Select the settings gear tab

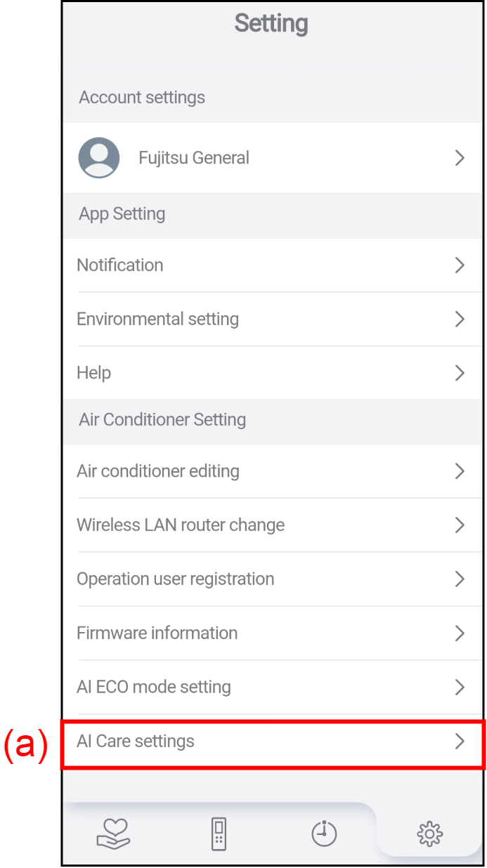pyautogui.click(x=429, y=834)
